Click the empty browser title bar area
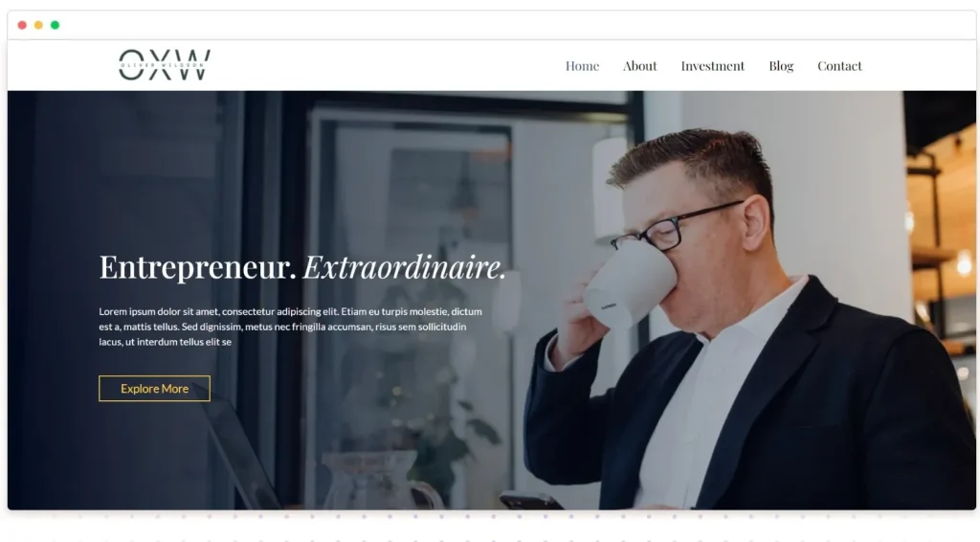980x542 pixels. point(500,25)
